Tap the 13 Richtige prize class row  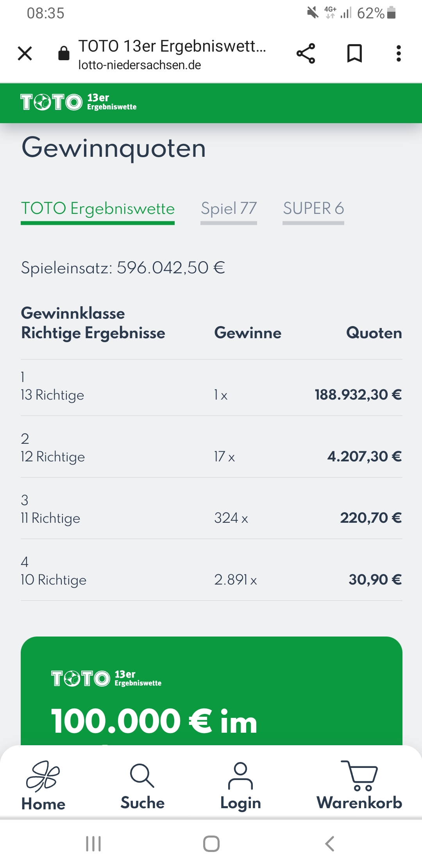click(211, 387)
